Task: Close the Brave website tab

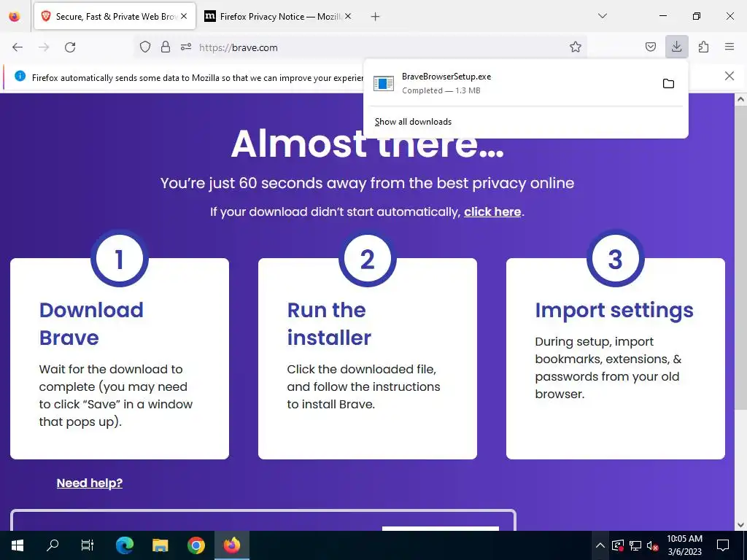Action: click(x=184, y=16)
